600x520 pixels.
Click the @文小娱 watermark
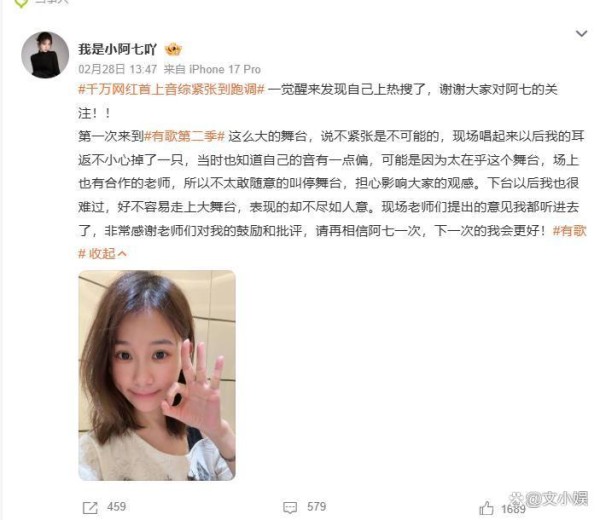click(x=548, y=499)
